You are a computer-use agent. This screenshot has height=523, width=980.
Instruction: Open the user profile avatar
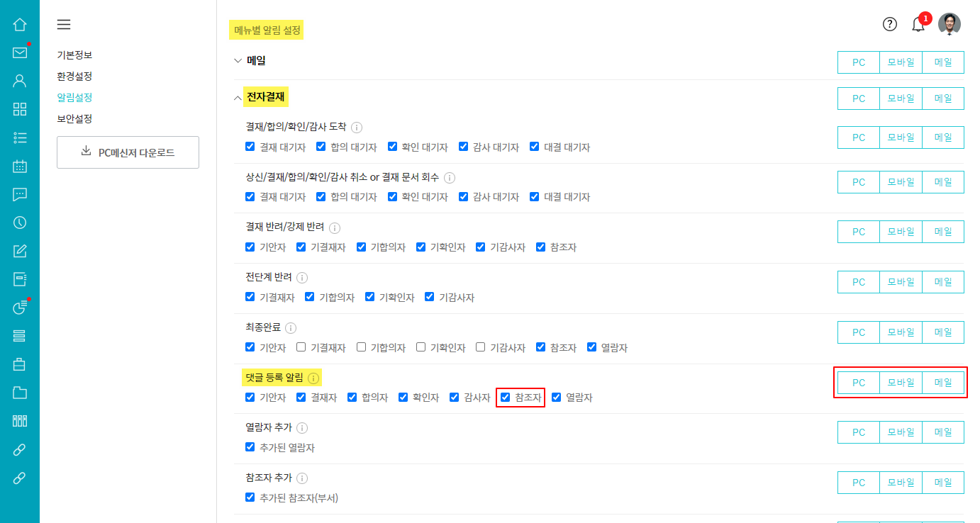950,24
